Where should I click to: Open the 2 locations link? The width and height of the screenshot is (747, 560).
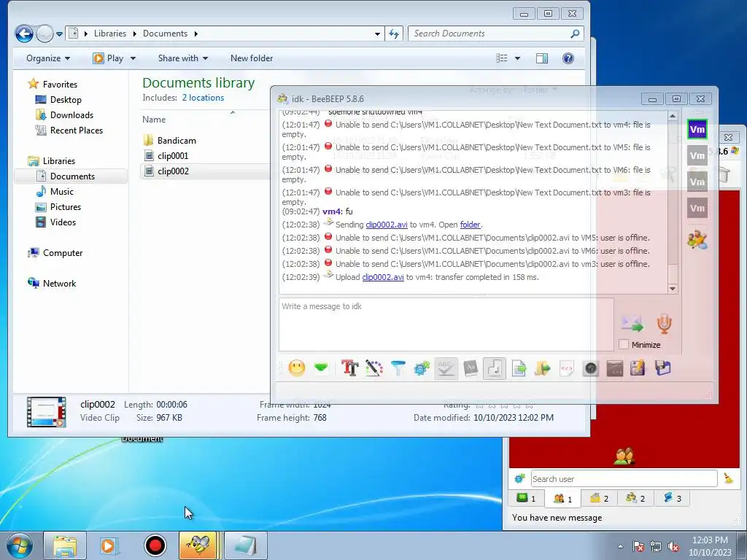click(x=203, y=98)
